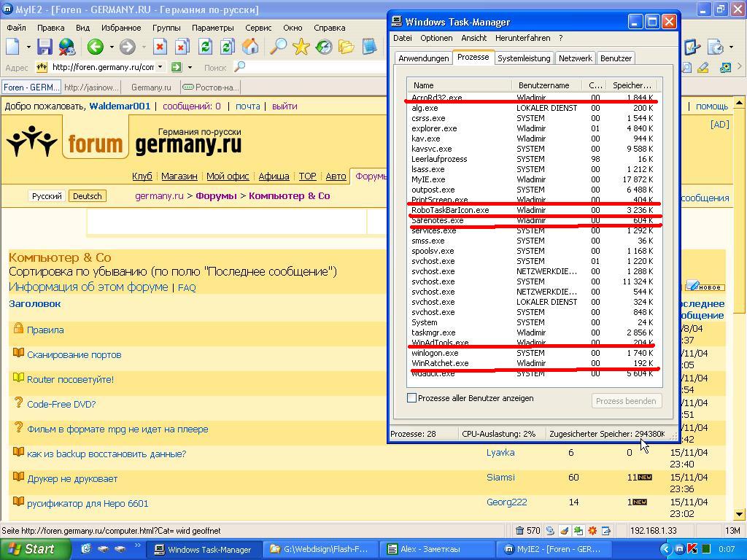Open the 'почта' mail link
The width and height of the screenshot is (747, 560).
click(x=248, y=106)
